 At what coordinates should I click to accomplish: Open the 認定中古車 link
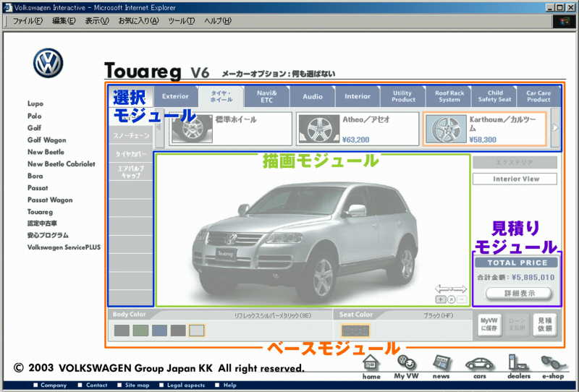point(42,223)
